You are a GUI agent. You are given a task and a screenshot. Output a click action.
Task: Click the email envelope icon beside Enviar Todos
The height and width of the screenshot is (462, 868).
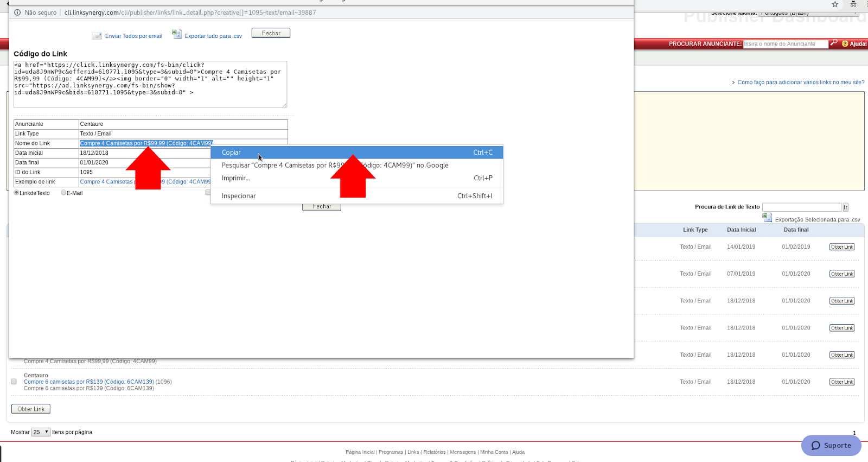pos(97,36)
